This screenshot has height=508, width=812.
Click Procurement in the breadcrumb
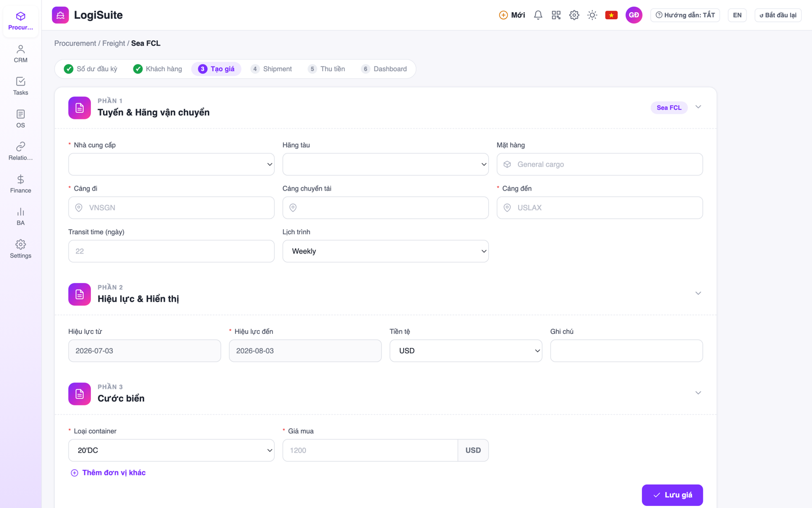pyautogui.click(x=75, y=43)
